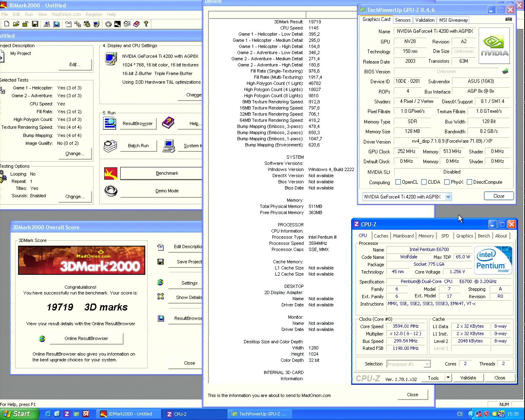525x420 pixels.
Task: Switch to the Caches tab in CPU-Z
Action: [381, 236]
